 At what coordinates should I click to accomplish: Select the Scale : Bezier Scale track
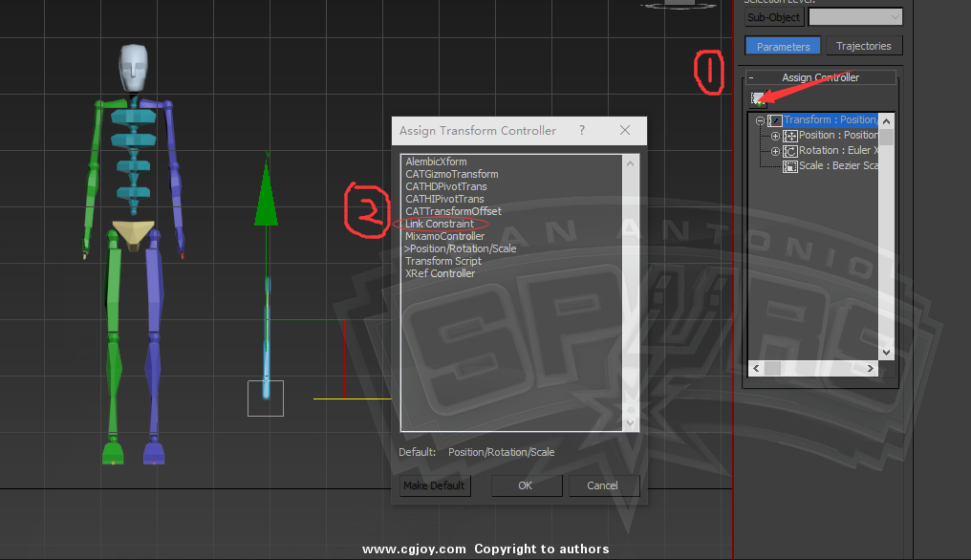838,166
